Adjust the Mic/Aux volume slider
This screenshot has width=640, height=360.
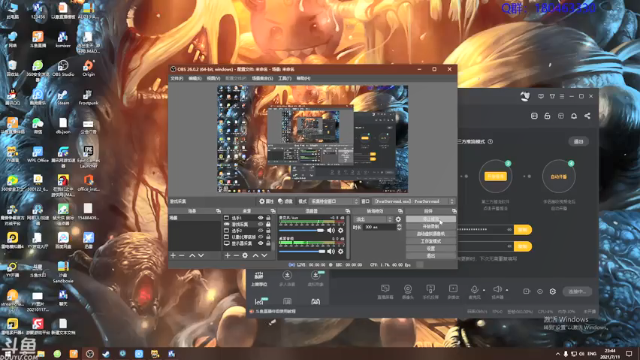click(x=302, y=231)
